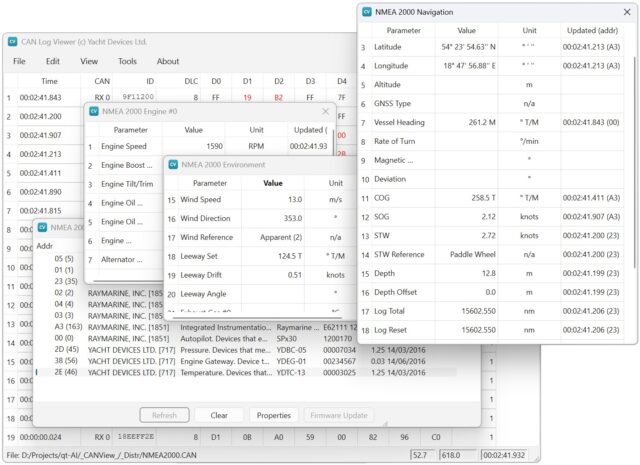Select the Rate of Turn row

[x=491, y=141]
